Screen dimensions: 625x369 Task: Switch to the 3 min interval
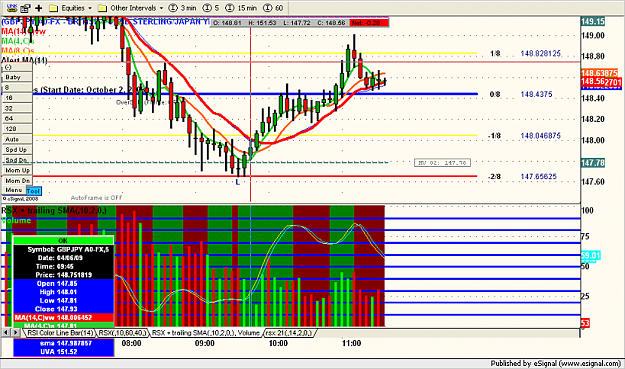pos(183,8)
